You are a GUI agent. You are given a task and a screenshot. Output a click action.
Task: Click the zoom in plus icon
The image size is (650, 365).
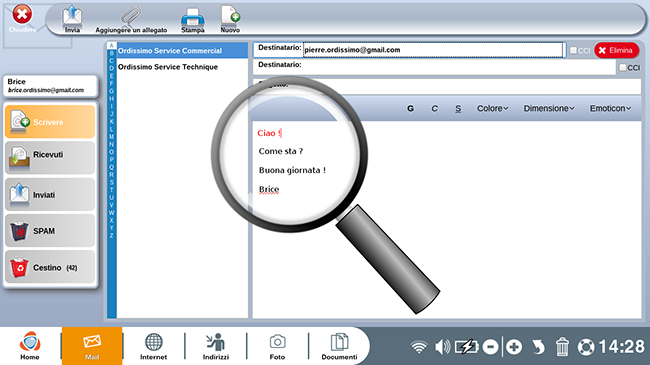pos(514,346)
